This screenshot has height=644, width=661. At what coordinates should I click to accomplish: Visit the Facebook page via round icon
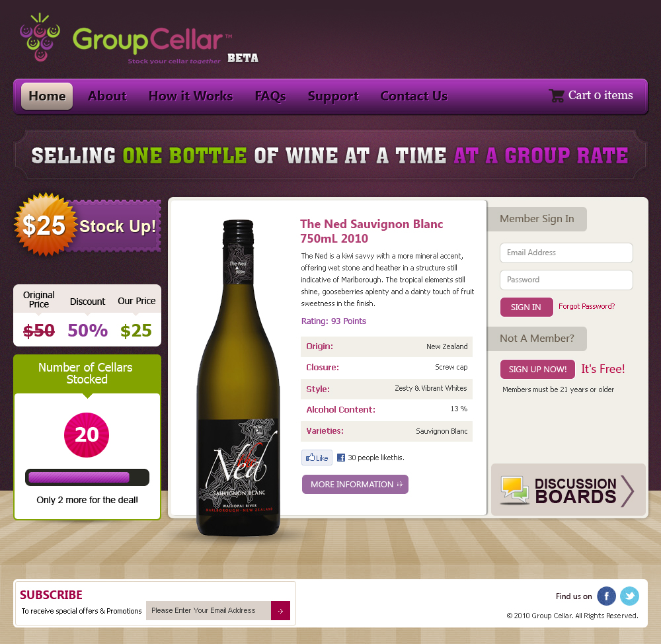click(607, 596)
